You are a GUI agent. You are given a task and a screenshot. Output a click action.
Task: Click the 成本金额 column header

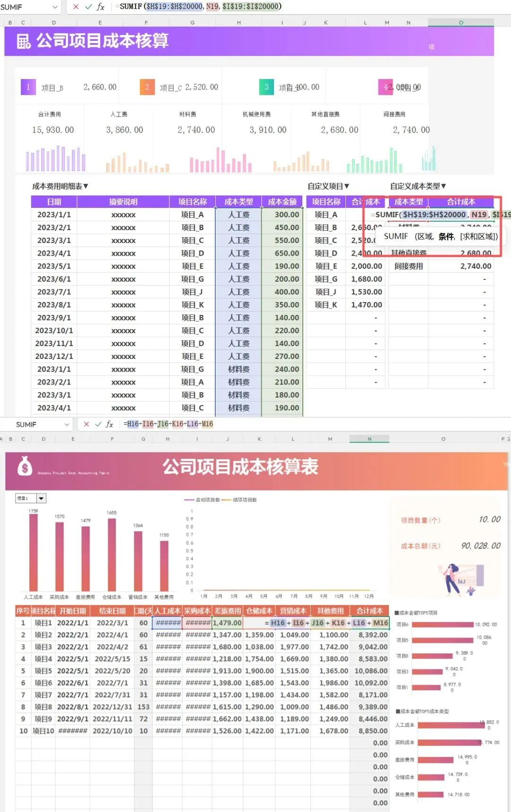point(282,202)
